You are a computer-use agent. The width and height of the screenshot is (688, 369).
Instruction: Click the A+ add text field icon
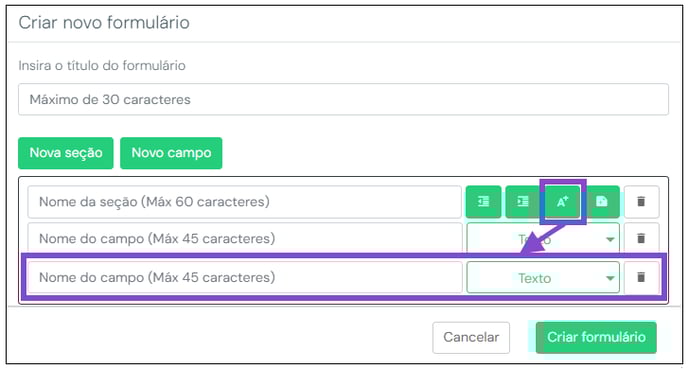tap(563, 202)
